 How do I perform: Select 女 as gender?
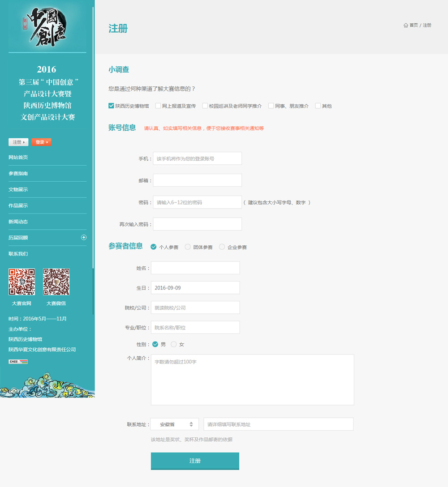tap(174, 344)
